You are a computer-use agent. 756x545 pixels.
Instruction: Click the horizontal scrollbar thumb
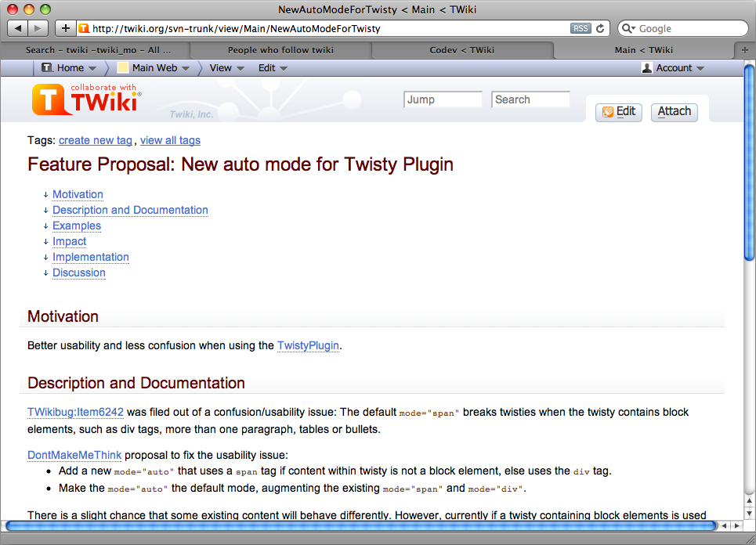(x=360, y=525)
